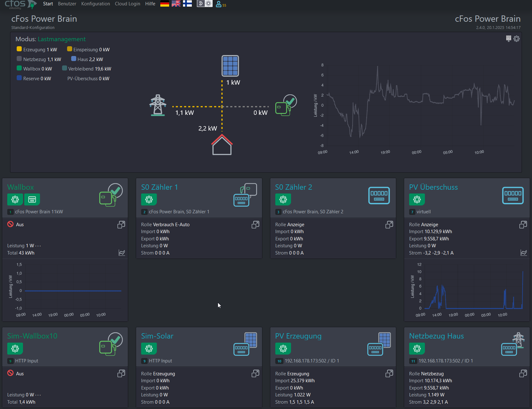Screen dimensions: 532x409
Task: Expand Sim-Wallbox10 popout icon
Action: (121, 373)
